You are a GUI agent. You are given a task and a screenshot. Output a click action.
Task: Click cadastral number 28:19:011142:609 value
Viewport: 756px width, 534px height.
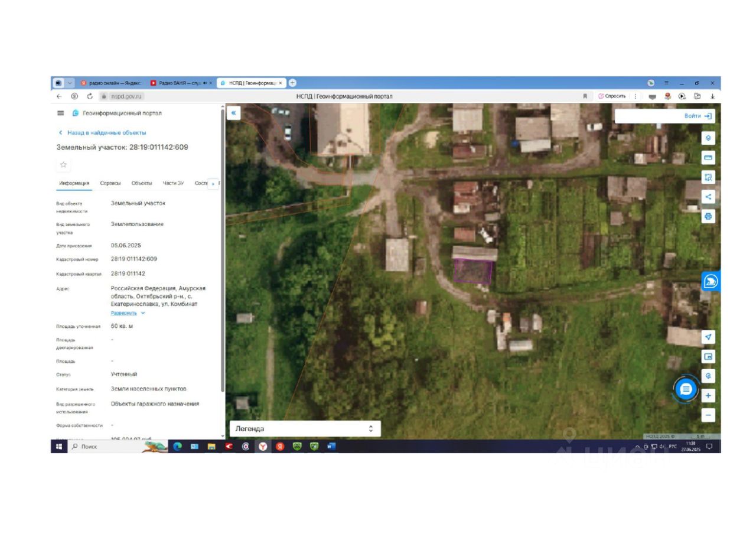tap(134, 259)
